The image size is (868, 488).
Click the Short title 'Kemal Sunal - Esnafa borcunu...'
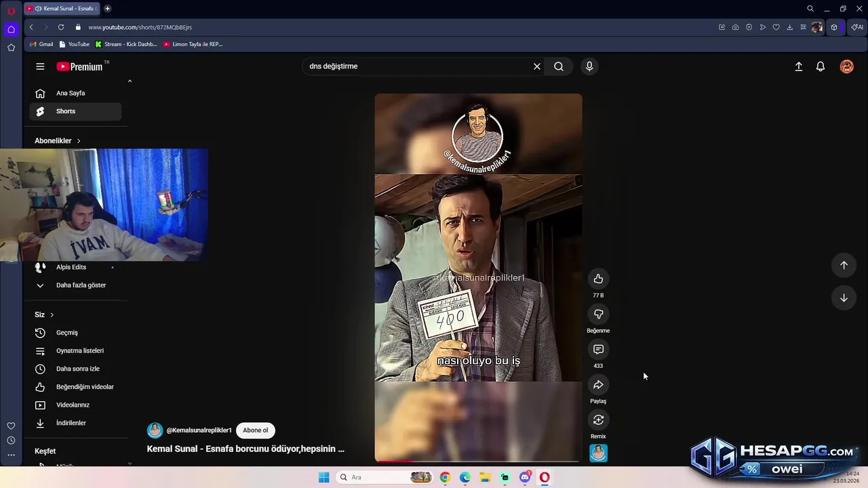(x=245, y=449)
